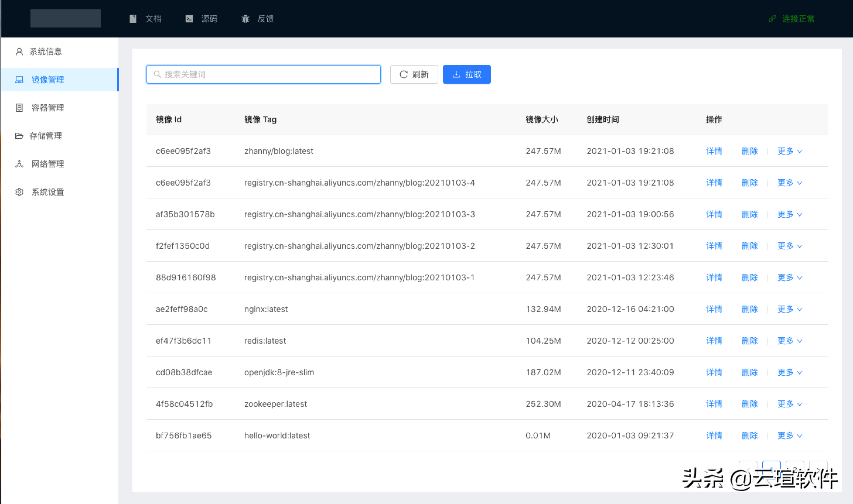Click the 创建时间 column header
The width and height of the screenshot is (853, 504).
tap(603, 119)
